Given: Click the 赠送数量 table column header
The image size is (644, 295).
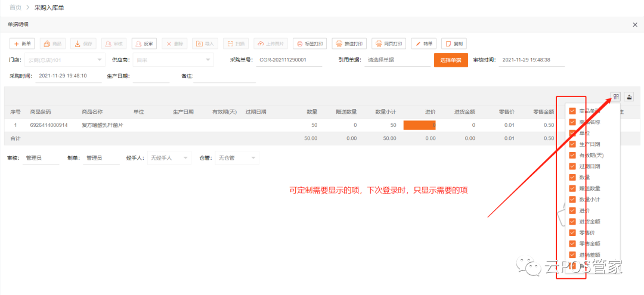Looking at the screenshot, I should coord(346,111).
